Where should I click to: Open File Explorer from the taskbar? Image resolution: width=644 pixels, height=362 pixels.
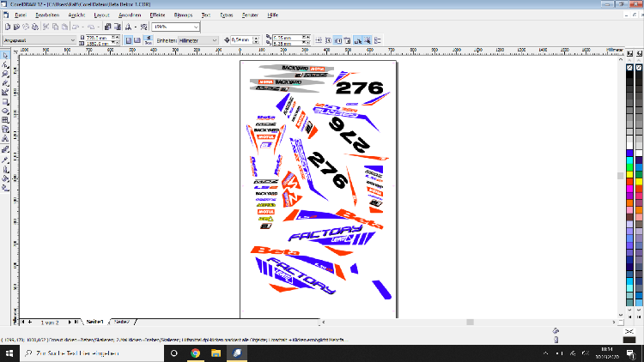click(216, 353)
